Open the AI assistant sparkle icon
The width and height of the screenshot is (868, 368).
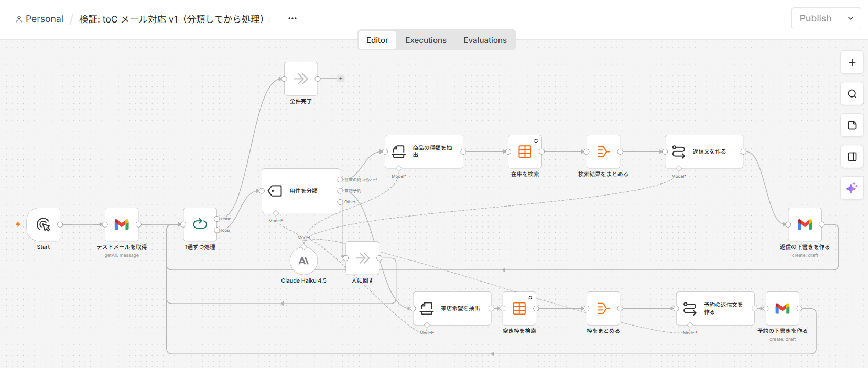[852, 188]
